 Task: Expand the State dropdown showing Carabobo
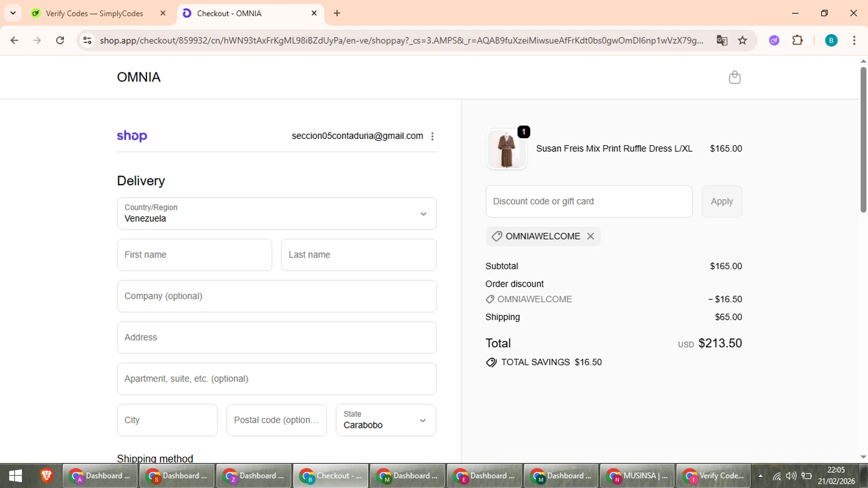(386, 420)
